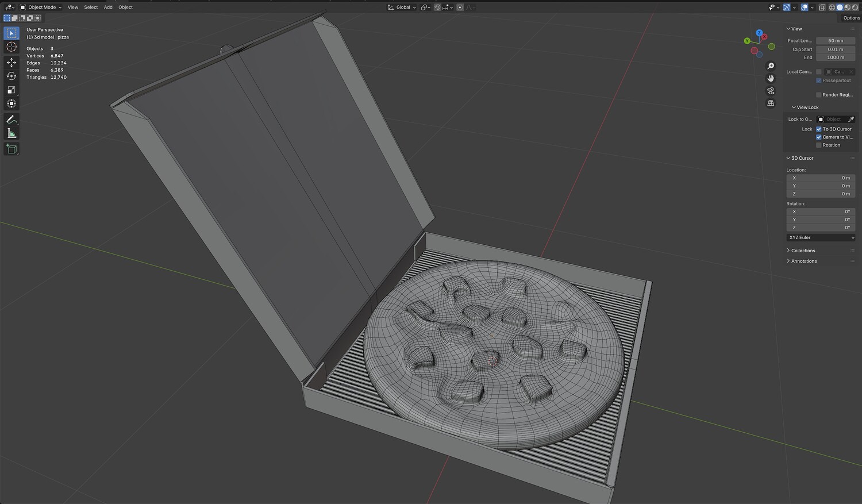Open the View menu
Viewport: 862px width, 504px height.
coord(73,7)
